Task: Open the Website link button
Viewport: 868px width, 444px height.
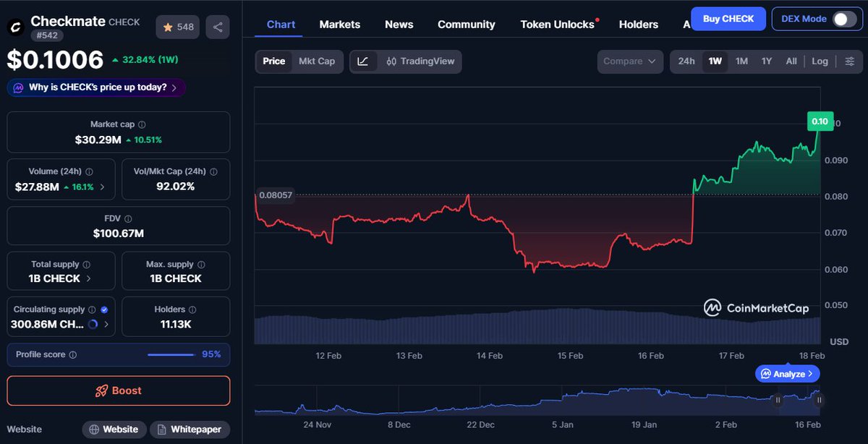Action: point(114,430)
